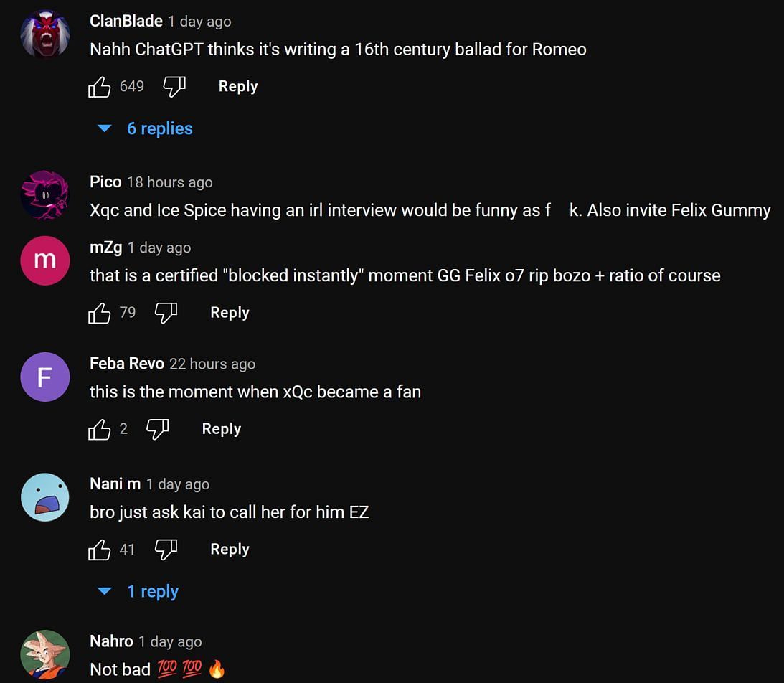Like ClanBlade's ChatGPT ballad comment
Viewport: 784px width, 683px height.
(x=99, y=87)
